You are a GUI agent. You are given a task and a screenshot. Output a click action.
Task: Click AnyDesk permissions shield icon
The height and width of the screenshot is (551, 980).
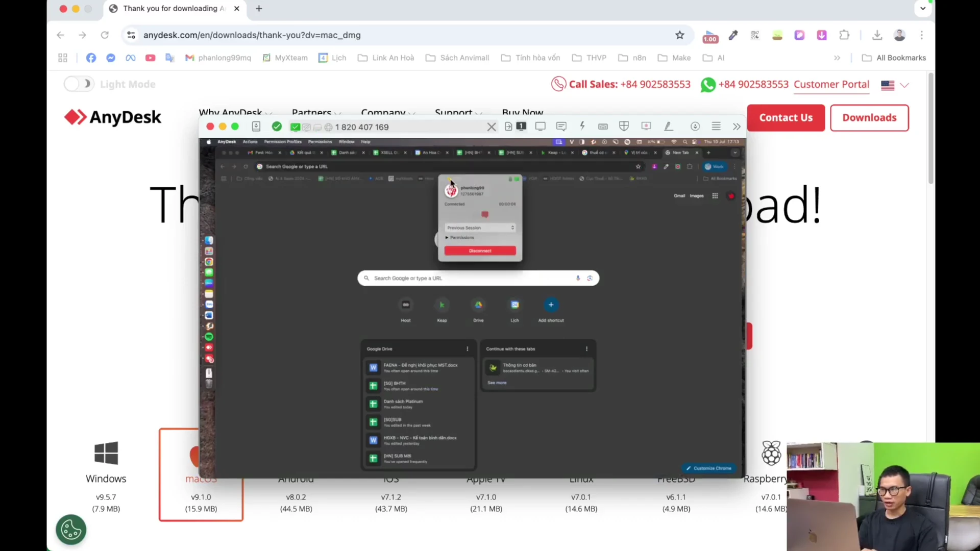(x=624, y=126)
